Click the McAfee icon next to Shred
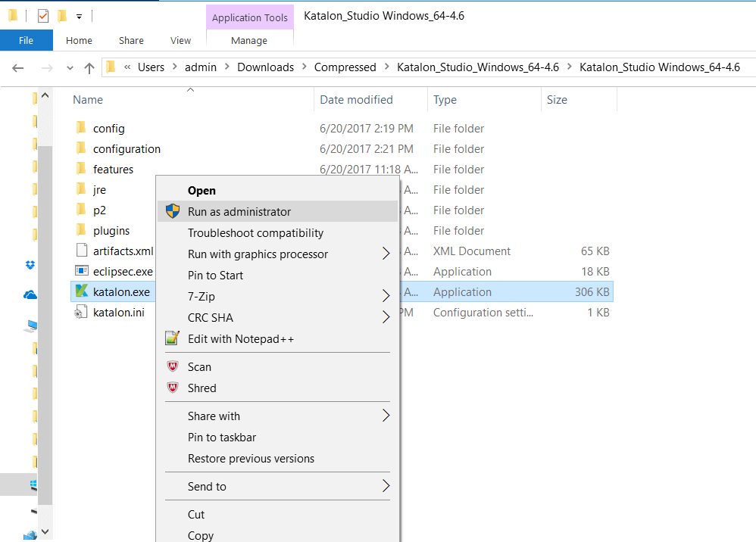Viewport: 756px width, 542px height. point(173,388)
